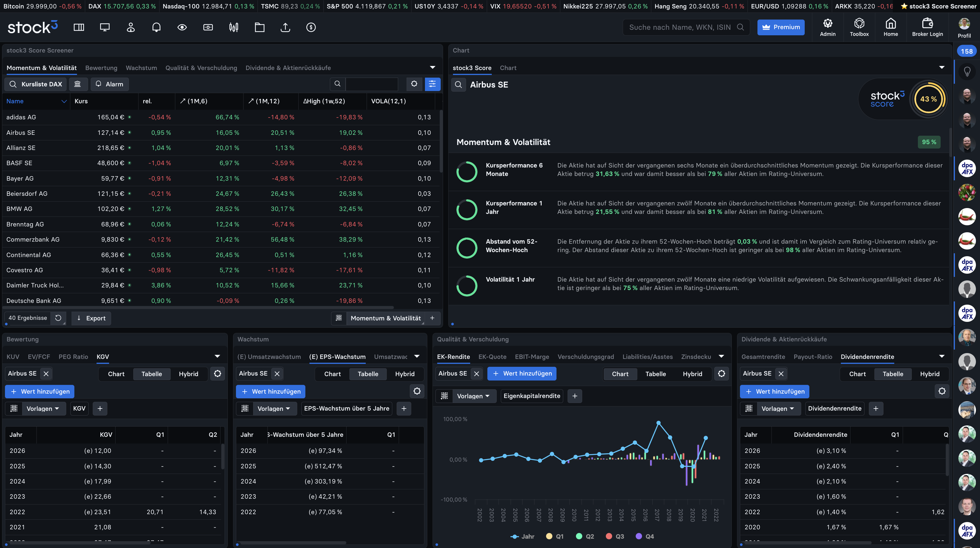This screenshot has width=980, height=548.
Task: Click the Alarm button
Action: (x=110, y=84)
